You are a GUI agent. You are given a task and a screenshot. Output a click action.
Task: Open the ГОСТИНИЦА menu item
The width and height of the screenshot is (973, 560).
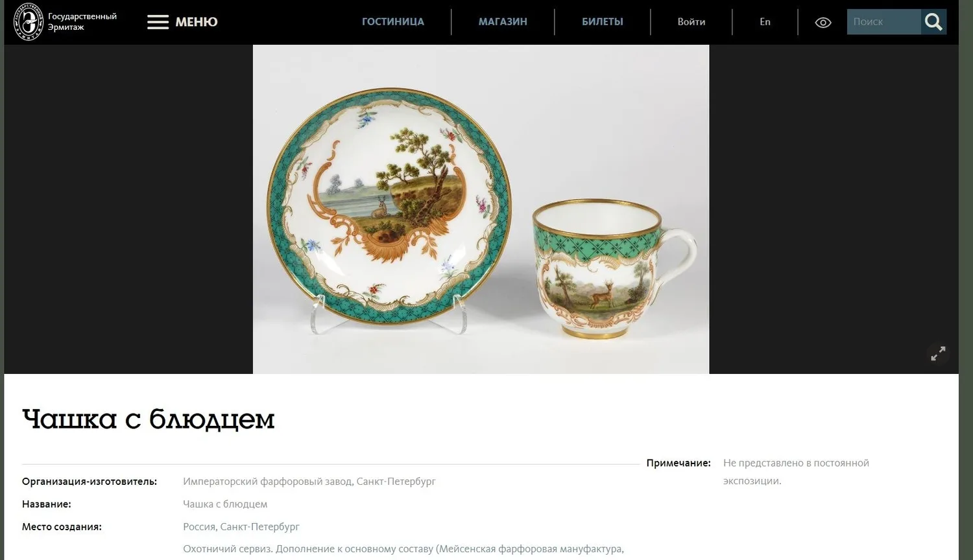coord(393,22)
